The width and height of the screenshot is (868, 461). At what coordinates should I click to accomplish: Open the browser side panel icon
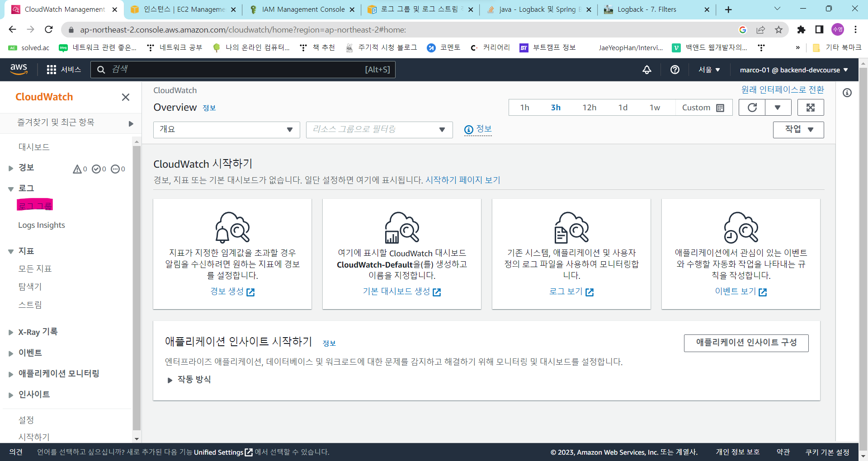[819, 29]
